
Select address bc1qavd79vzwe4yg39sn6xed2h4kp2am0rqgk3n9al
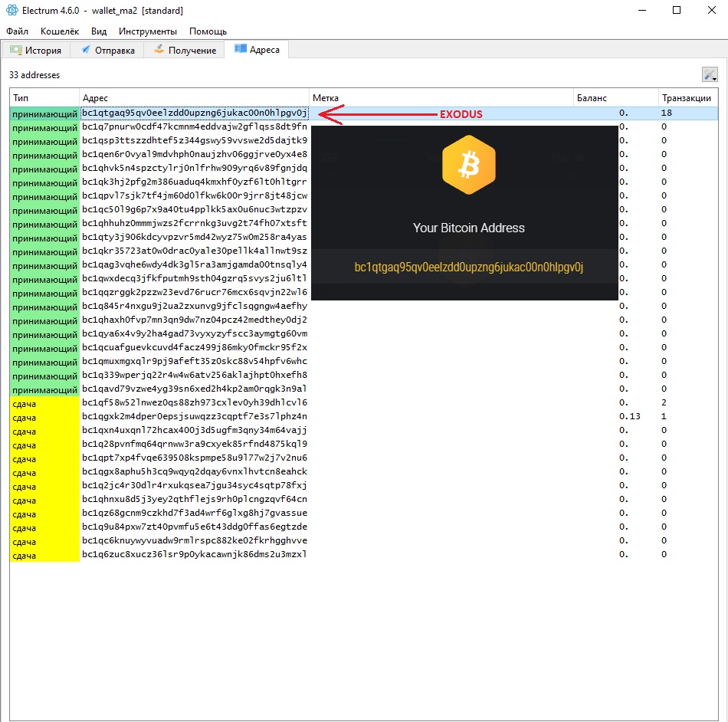point(195,389)
